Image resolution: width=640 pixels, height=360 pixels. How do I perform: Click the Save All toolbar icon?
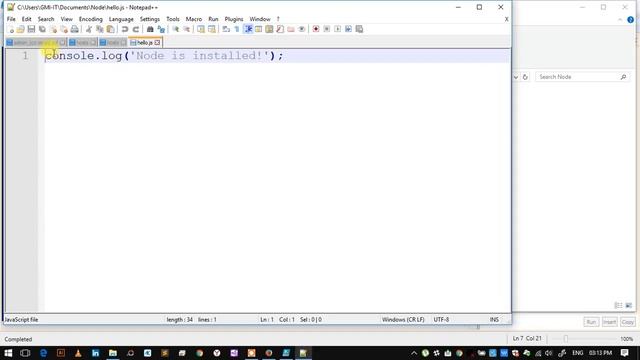pyautogui.click(x=42, y=29)
